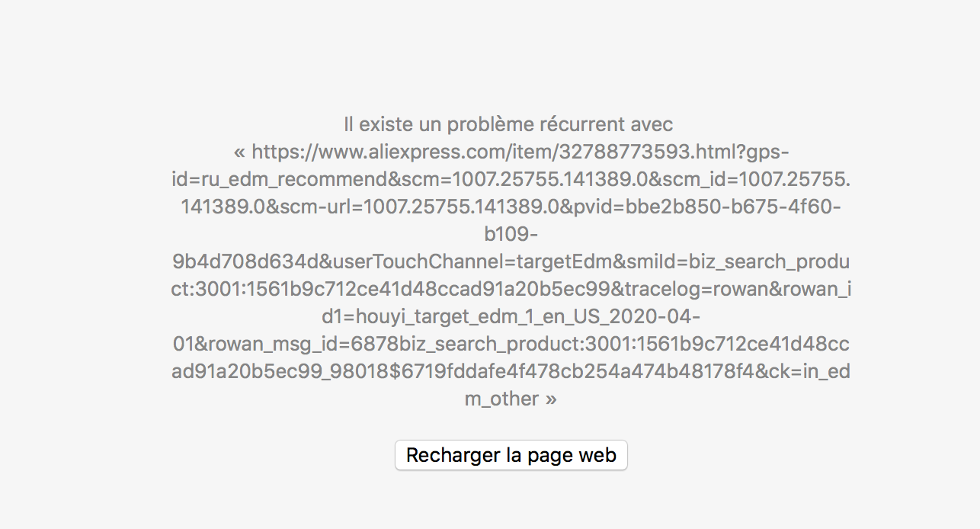
Task: Click the "Il existe un problème récurrent avec" message
Action: [508, 123]
